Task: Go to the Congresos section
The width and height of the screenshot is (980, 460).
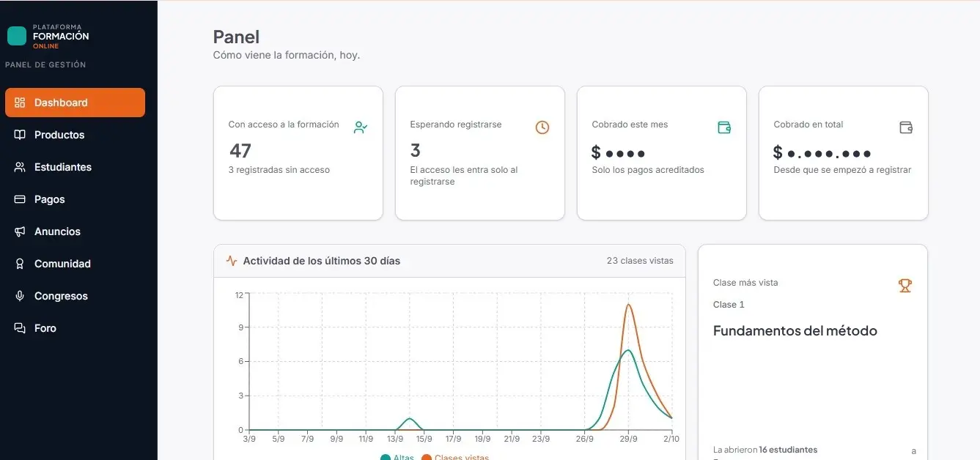Action: [x=75, y=296]
